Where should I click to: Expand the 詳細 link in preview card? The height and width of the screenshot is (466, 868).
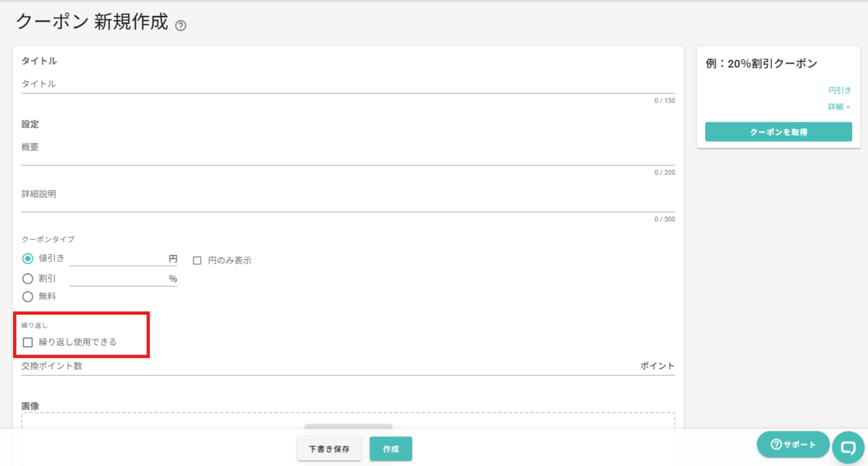click(x=839, y=107)
